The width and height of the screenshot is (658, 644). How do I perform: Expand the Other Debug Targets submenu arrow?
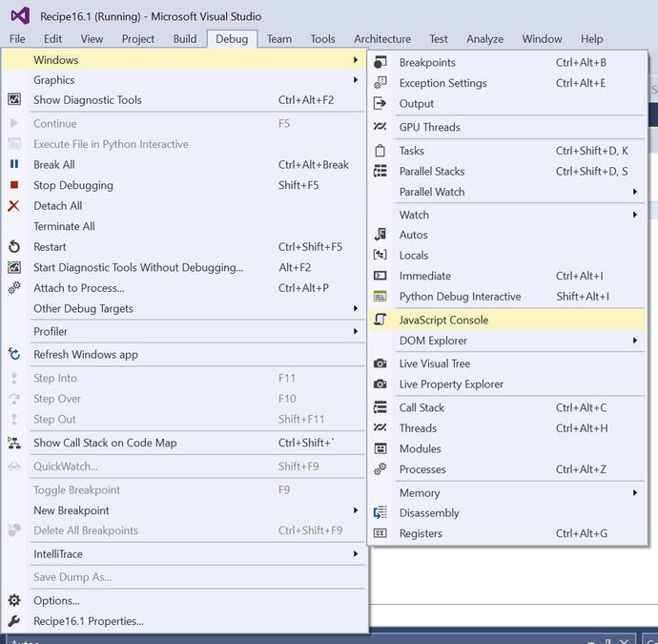356,308
